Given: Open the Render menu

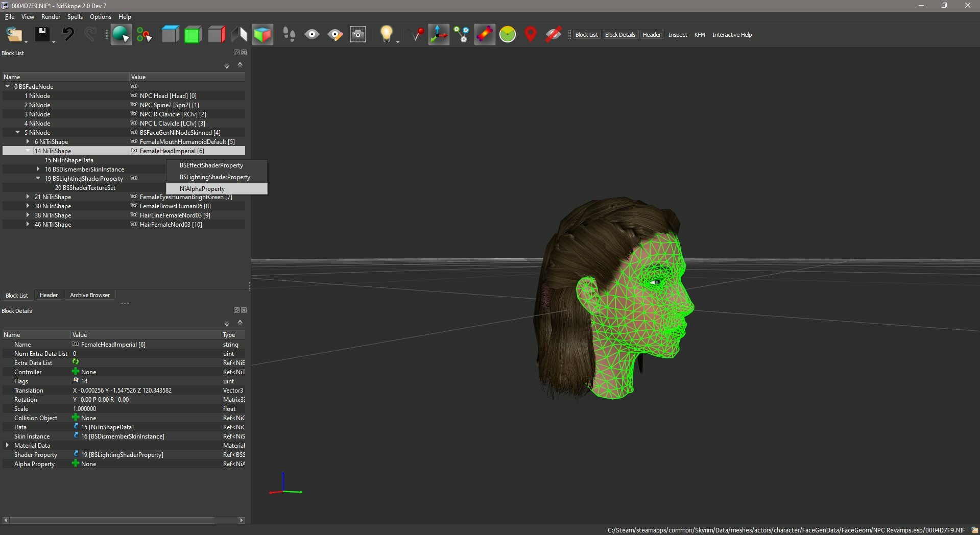Looking at the screenshot, I should [x=51, y=17].
